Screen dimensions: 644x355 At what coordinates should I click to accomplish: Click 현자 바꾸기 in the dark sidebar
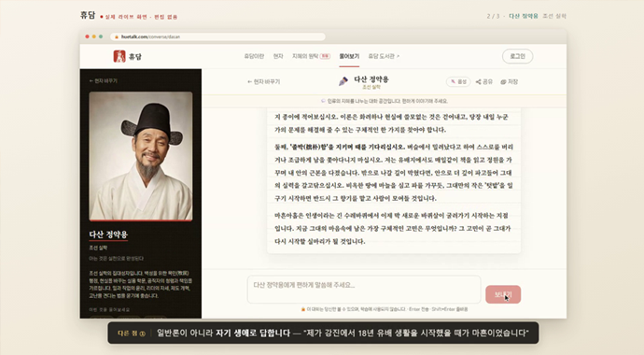103,81
